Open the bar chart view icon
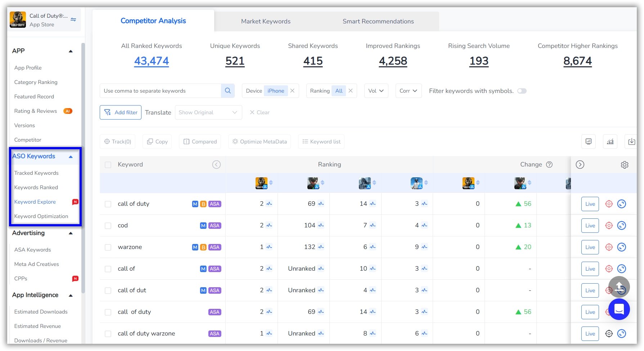The image size is (644, 351). (610, 142)
